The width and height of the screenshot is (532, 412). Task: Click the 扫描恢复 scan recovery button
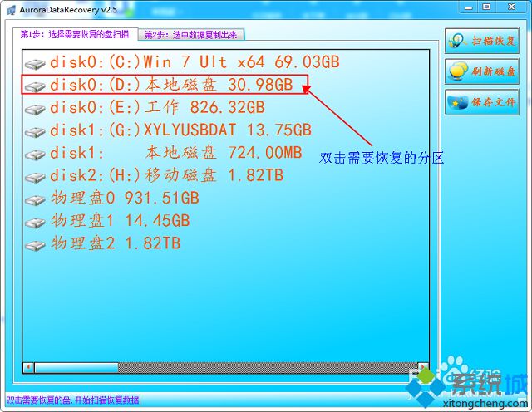482,41
